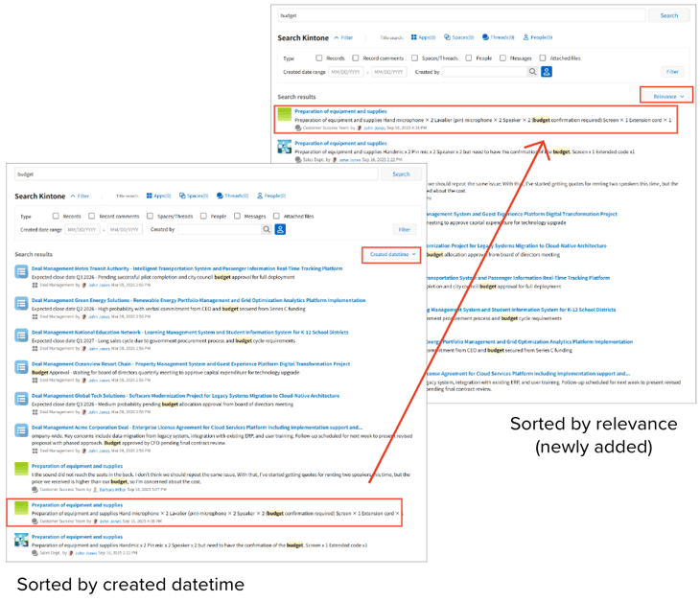Click green space icon of Barbara Miller's result
The image size is (700, 602).
coord(21,469)
